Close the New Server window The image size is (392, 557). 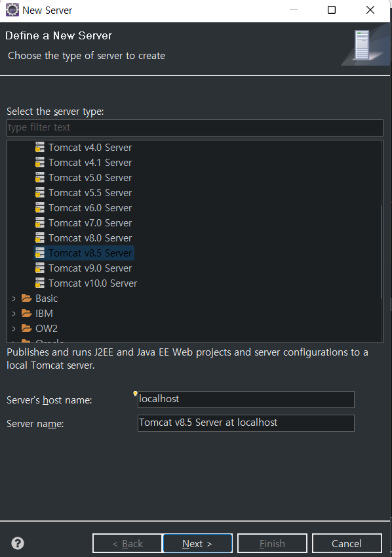point(370,10)
